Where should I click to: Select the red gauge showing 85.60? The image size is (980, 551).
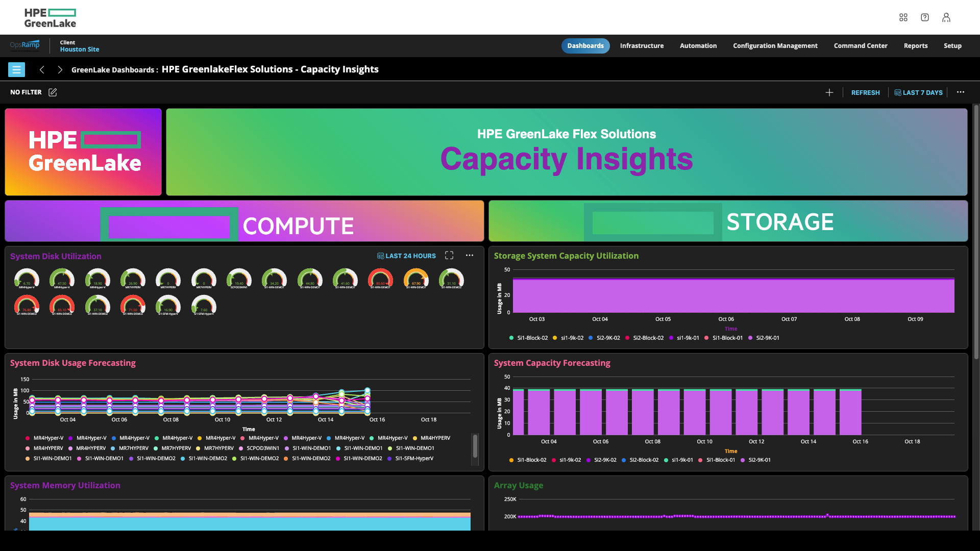click(380, 279)
